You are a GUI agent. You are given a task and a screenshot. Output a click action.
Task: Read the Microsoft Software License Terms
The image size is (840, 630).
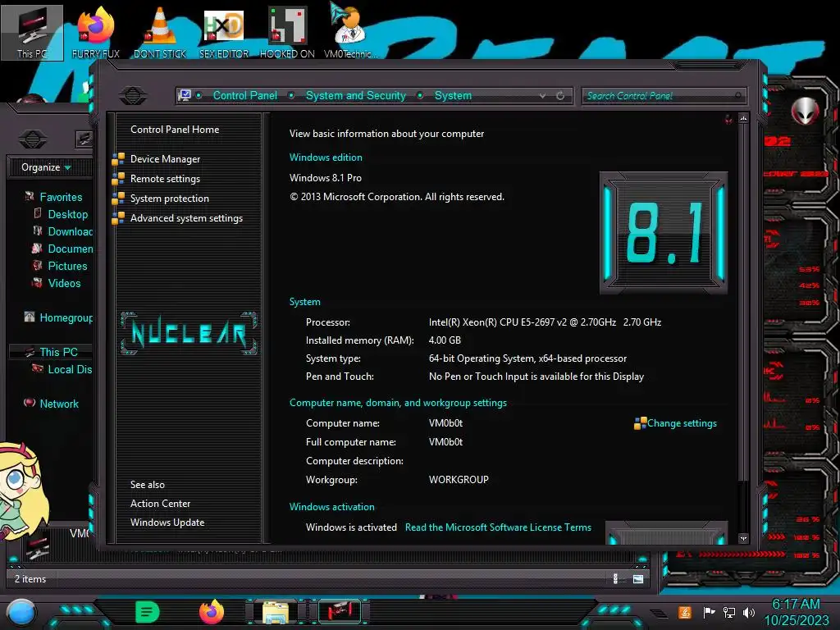[x=498, y=527]
